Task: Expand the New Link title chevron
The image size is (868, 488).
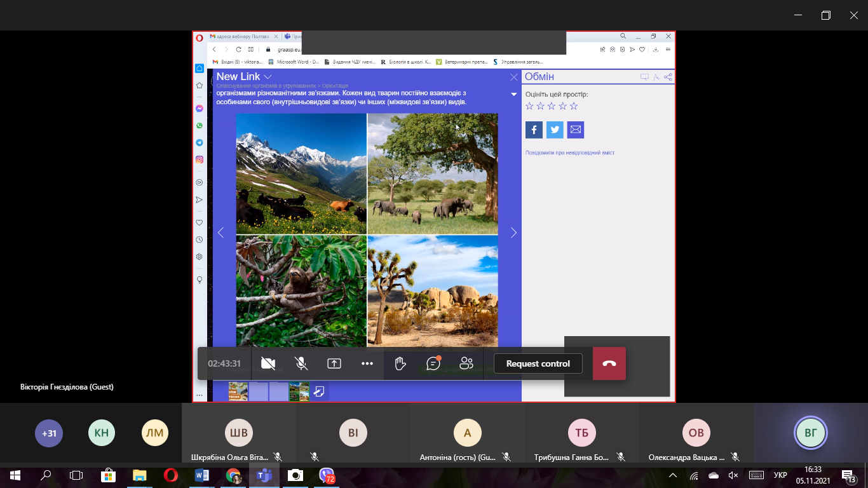Action: tap(268, 77)
